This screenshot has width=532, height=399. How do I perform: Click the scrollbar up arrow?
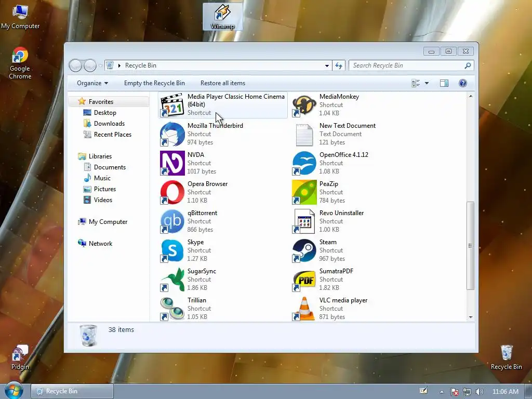click(x=471, y=96)
